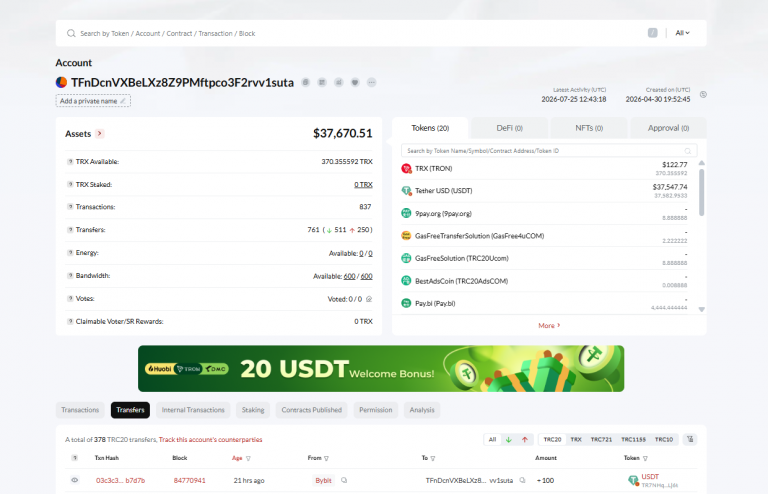The width and height of the screenshot is (768, 494).
Task: Select the TRC10 transfer type filter
Action: coord(664,440)
